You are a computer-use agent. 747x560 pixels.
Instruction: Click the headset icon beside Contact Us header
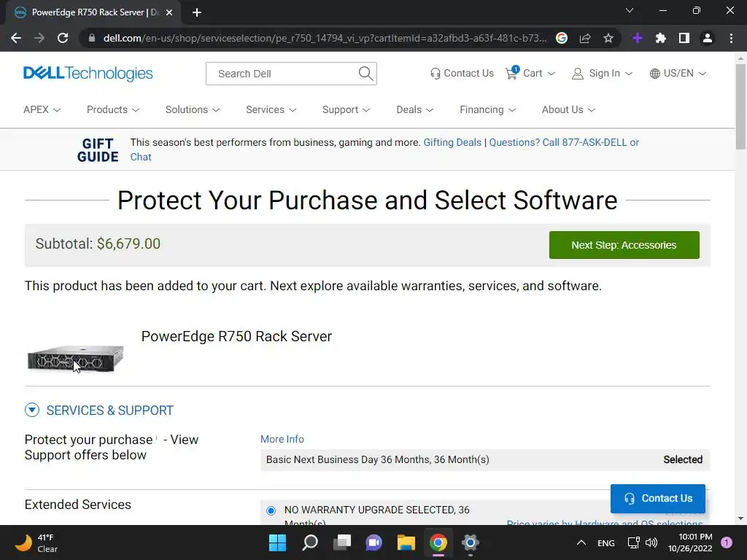coord(435,74)
